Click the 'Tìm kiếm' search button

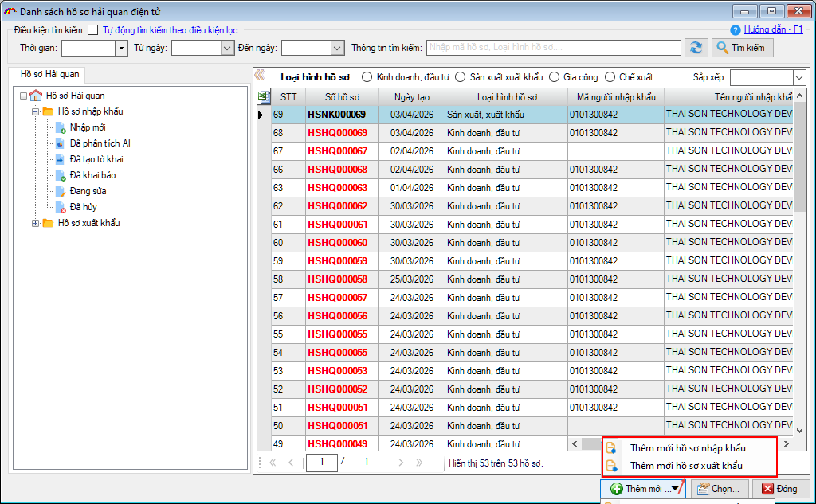(x=742, y=48)
